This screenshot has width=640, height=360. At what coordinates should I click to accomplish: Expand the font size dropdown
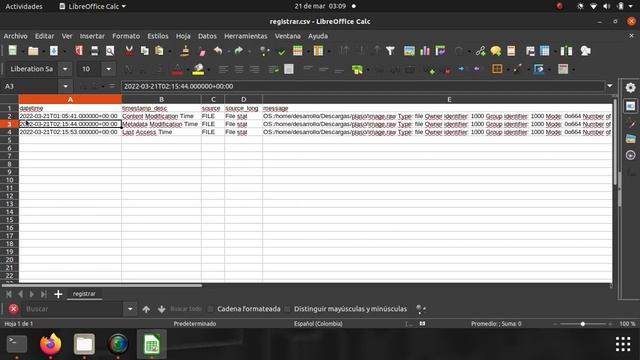click(108, 69)
